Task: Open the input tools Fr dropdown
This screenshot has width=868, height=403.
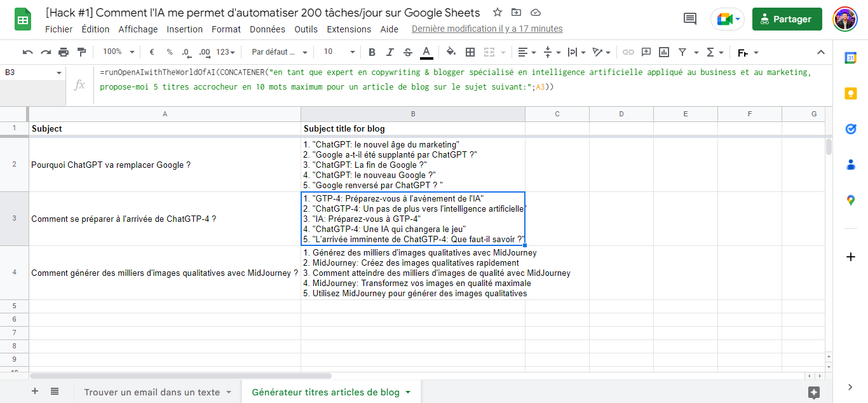Action: pyautogui.click(x=747, y=52)
